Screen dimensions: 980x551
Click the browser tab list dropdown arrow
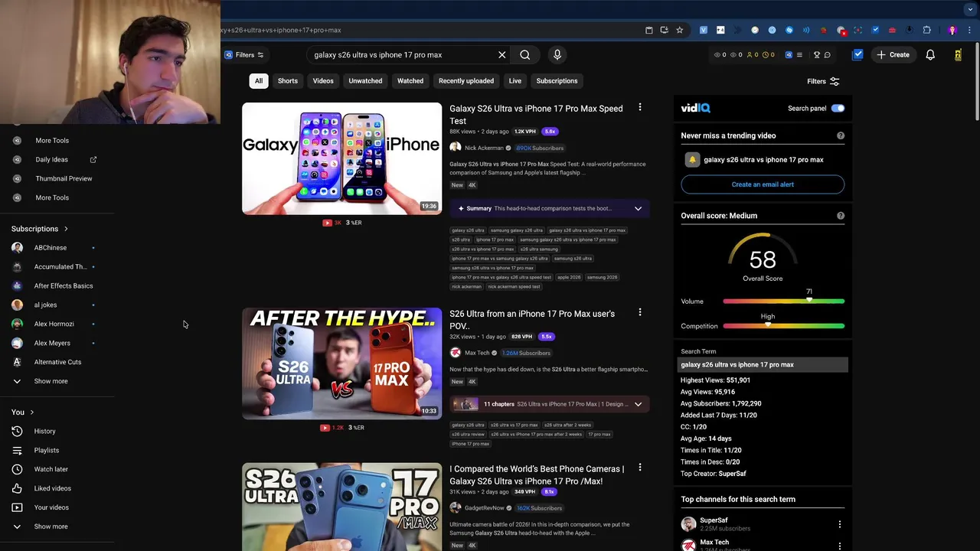[x=970, y=9]
